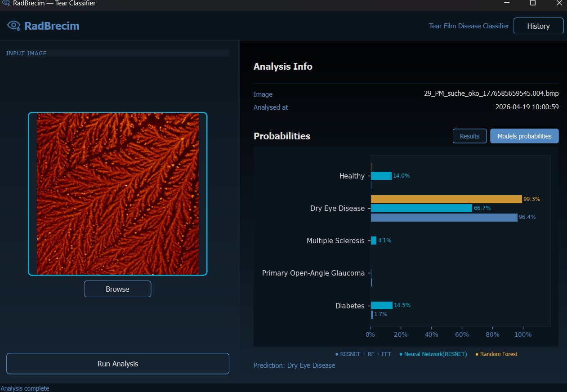Viewport: 567px width, 392px height.
Task: Click the Neural Network 66.7% Dry Eye bar
Action: [x=421, y=208]
